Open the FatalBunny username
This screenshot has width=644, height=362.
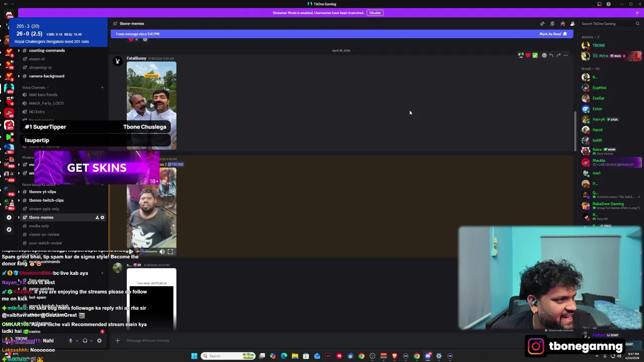(136, 58)
